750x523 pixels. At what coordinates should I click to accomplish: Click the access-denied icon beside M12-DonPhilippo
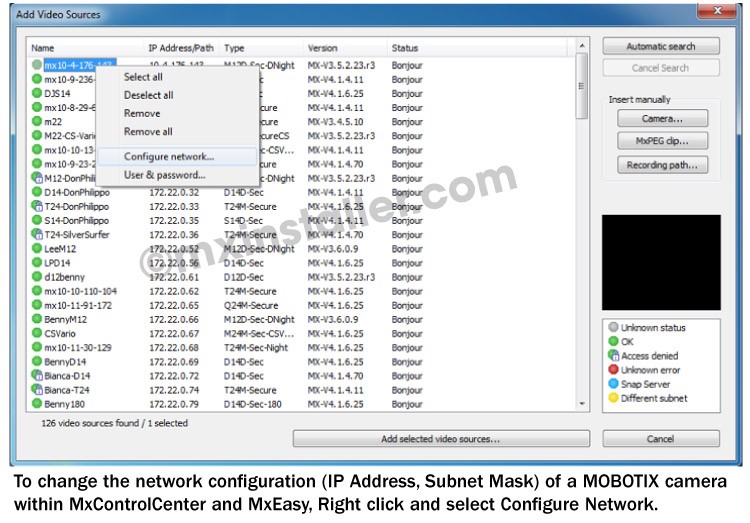(x=37, y=178)
